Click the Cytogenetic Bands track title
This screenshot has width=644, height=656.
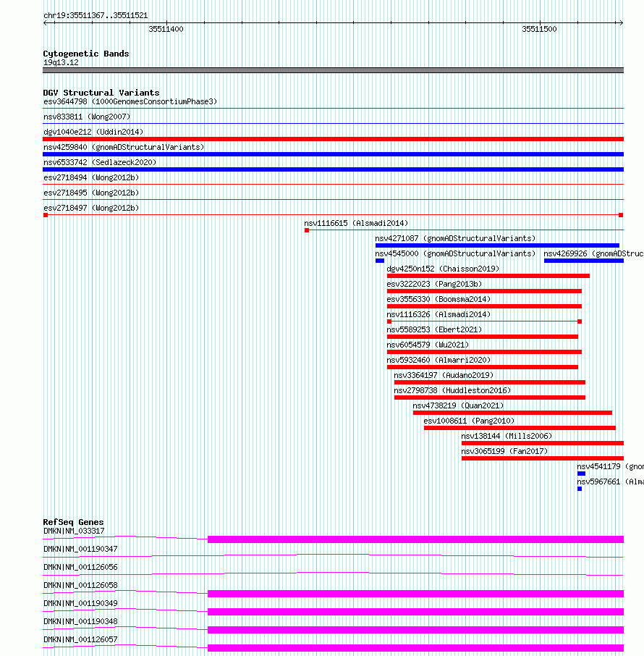[86, 54]
